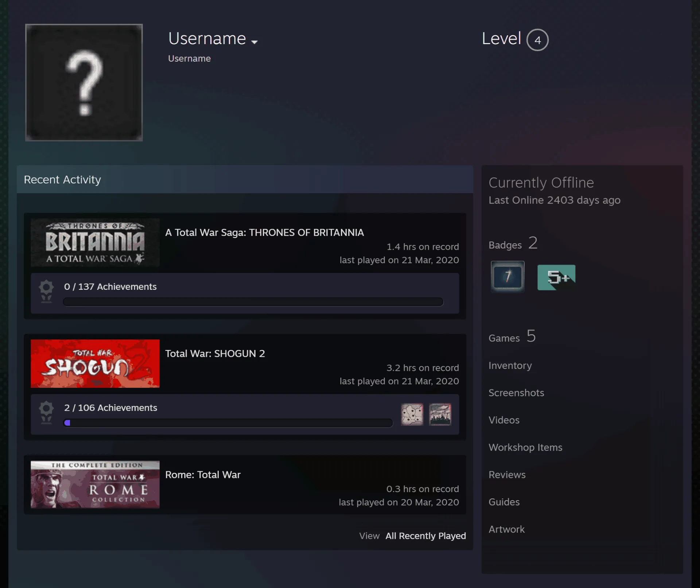700x588 pixels.
Task: Go to Screenshots
Action: point(516,393)
